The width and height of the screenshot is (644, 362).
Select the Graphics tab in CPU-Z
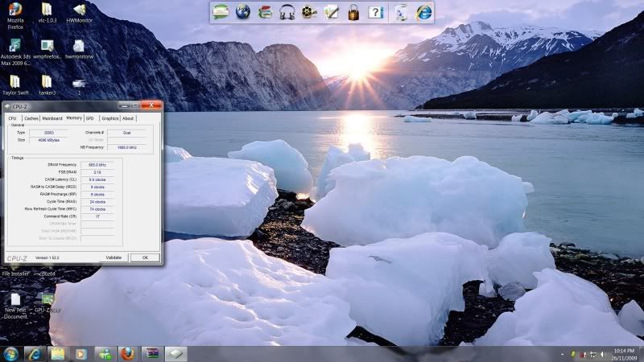[109, 118]
